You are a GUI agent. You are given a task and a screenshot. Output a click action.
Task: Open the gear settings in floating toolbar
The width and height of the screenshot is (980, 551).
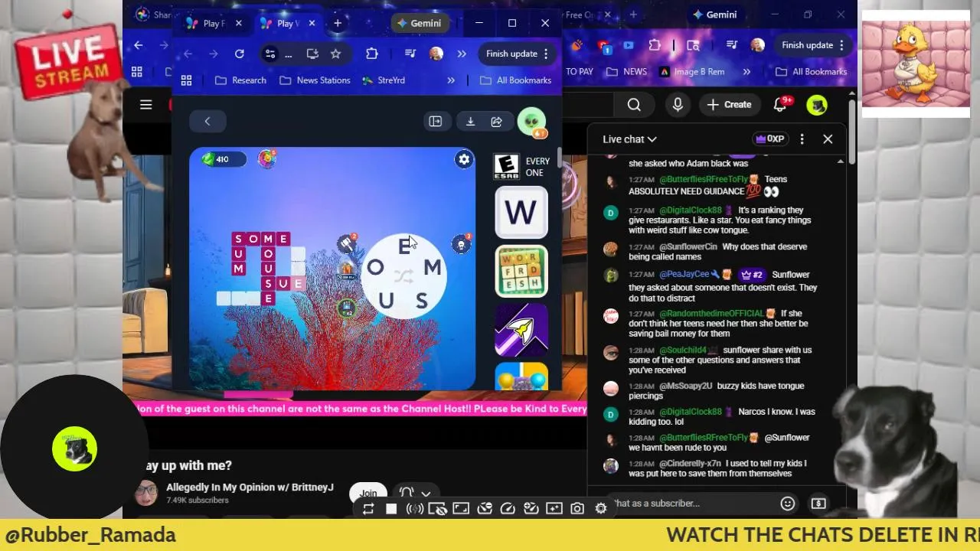point(601,509)
